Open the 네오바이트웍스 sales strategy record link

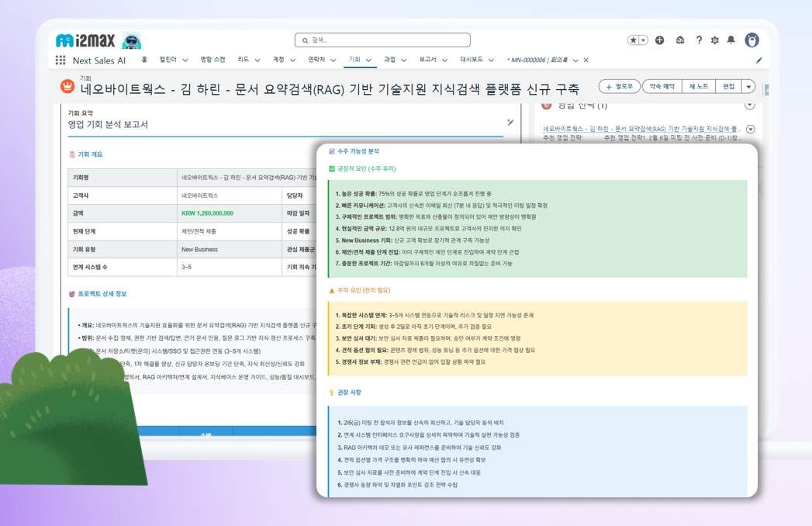click(642, 129)
